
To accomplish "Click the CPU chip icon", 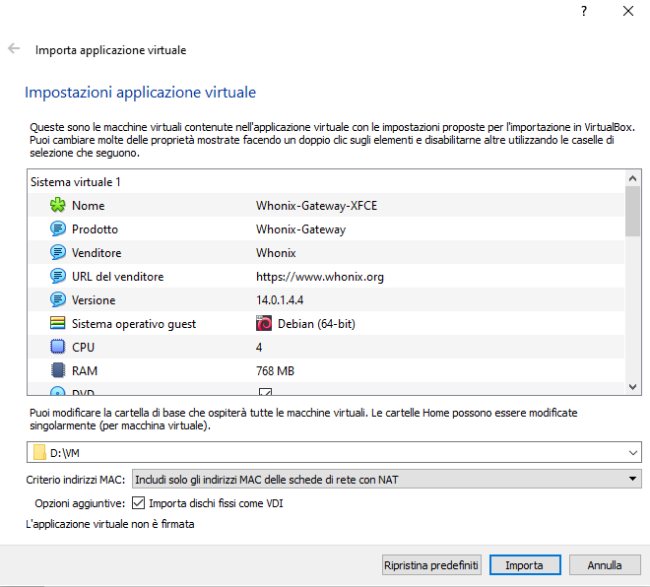I will pos(57,347).
